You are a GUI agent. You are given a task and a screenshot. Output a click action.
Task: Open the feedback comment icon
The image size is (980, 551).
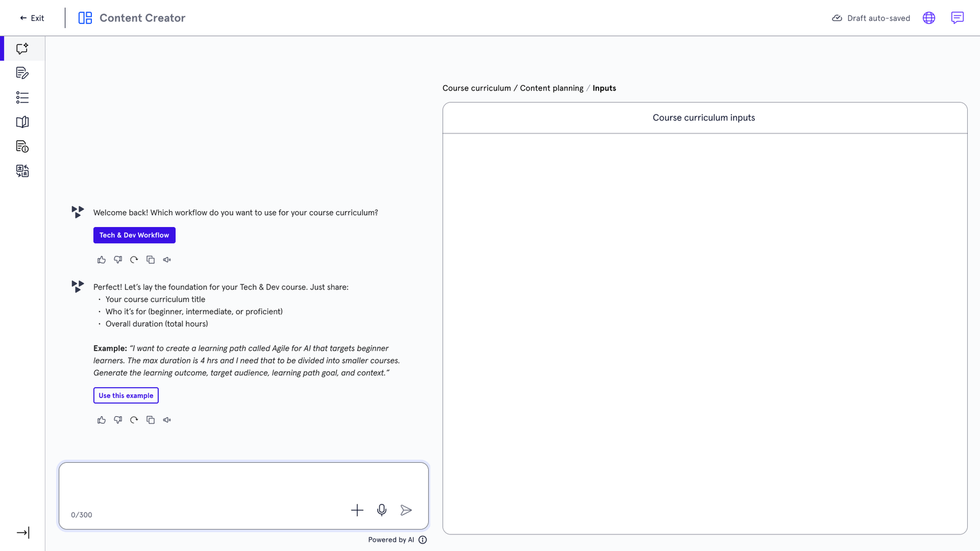pyautogui.click(x=957, y=18)
